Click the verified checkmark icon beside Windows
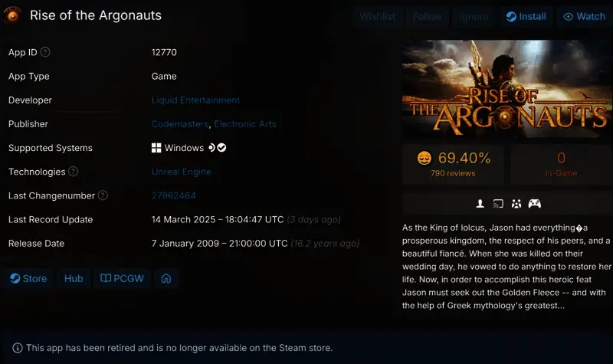 point(221,148)
